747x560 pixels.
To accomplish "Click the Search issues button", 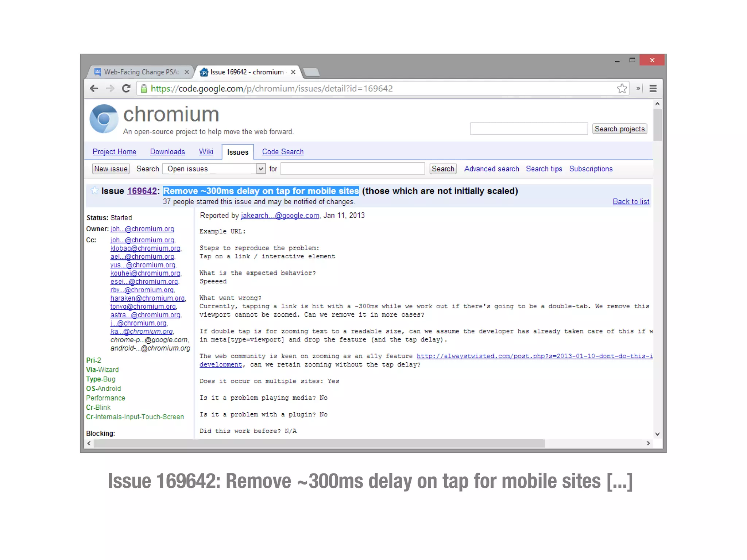I will pos(443,169).
